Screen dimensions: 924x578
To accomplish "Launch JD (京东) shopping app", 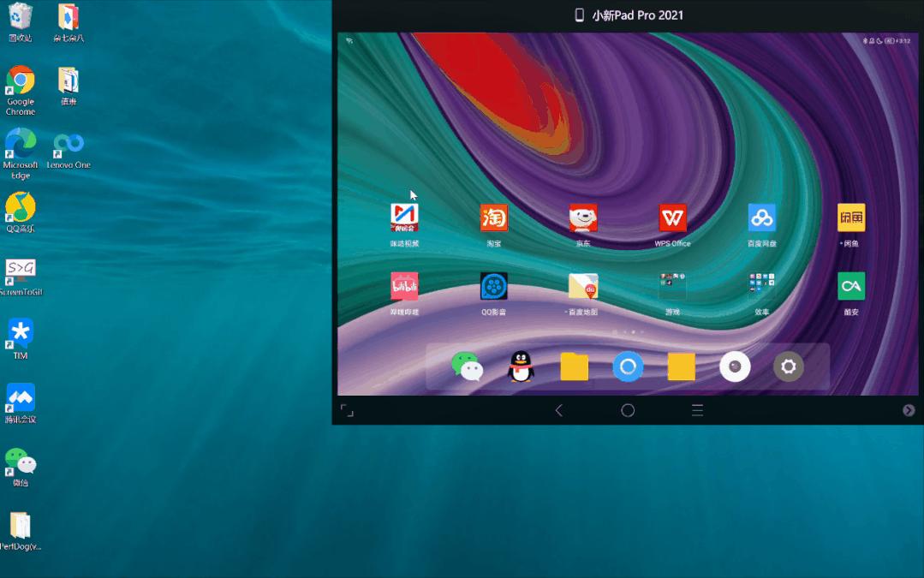I will [x=583, y=218].
